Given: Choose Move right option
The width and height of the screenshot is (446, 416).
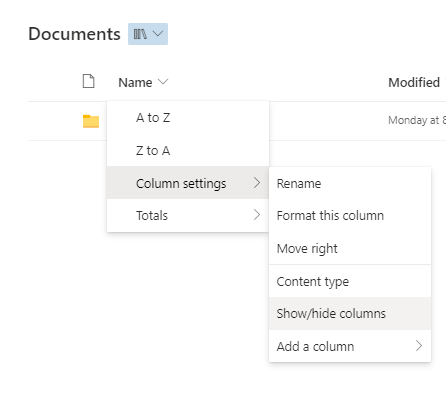Looking at the screenshot, I should tap(350, 248).
